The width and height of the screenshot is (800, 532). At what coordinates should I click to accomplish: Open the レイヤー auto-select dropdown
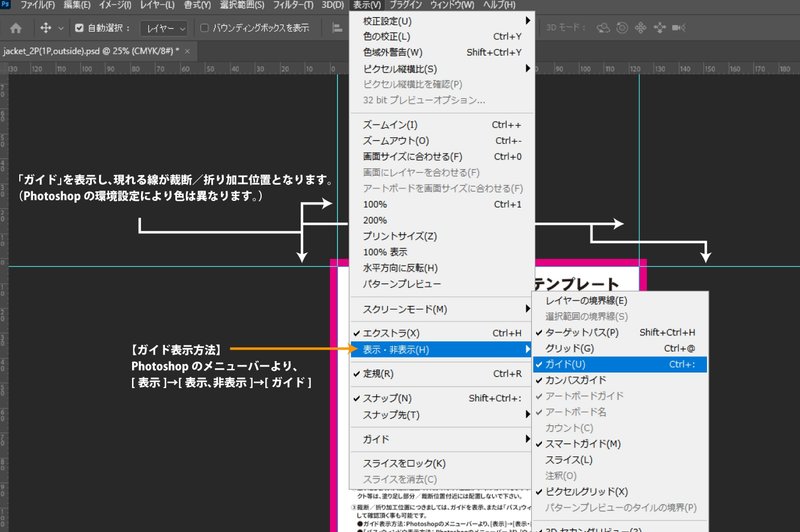click(x=164, y=29)
